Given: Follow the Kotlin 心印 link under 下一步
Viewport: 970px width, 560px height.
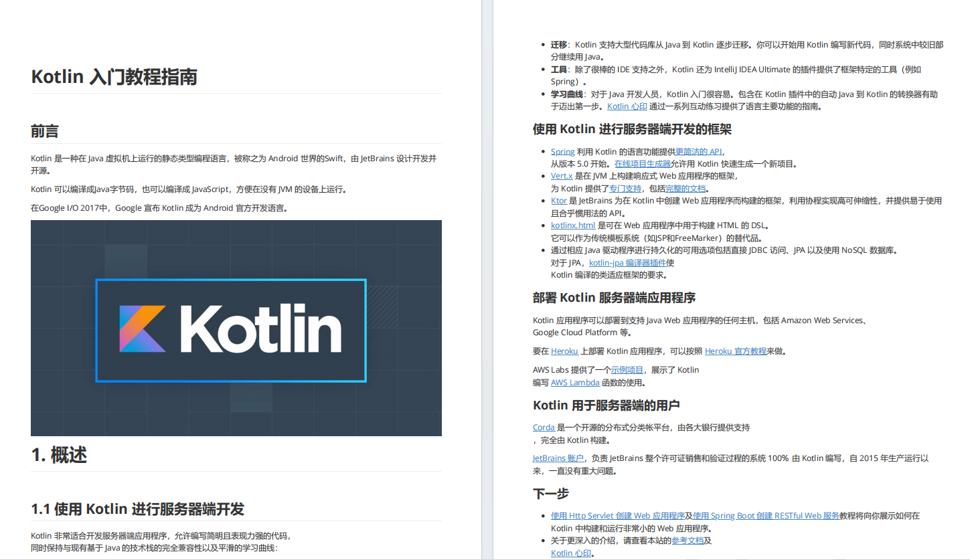Looking at the screenshot, I should pos(568,553).
